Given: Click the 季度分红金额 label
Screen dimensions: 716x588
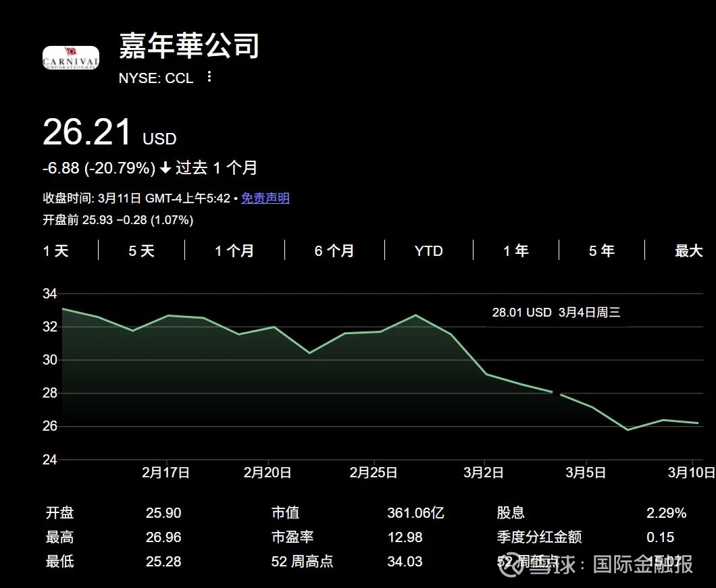Looking at the screenshot, I should pos(539,537).
